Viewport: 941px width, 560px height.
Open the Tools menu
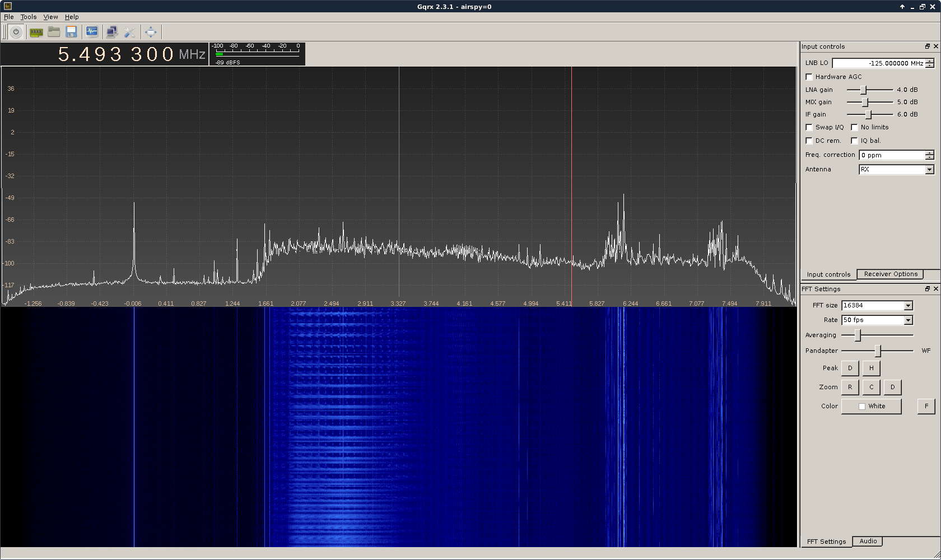click(29, 17)
